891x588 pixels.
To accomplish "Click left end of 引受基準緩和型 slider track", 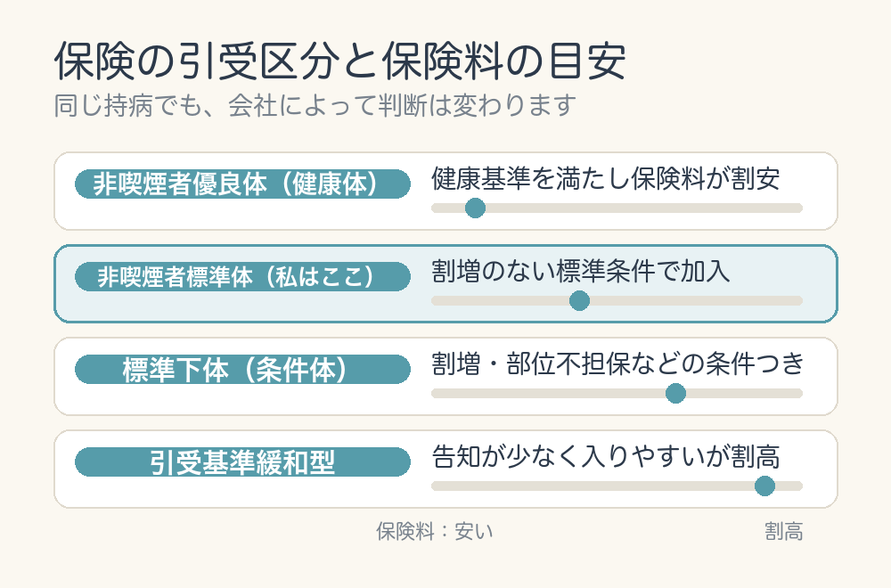I will [x=437, y=486].
